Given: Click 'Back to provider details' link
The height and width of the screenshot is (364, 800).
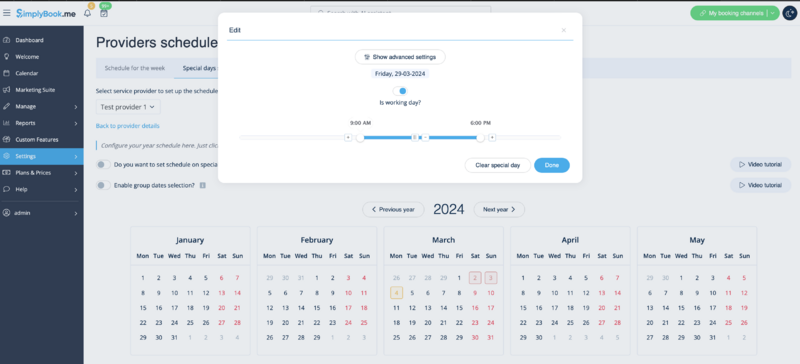Looking at the screenshot, I should click(128, 126).
